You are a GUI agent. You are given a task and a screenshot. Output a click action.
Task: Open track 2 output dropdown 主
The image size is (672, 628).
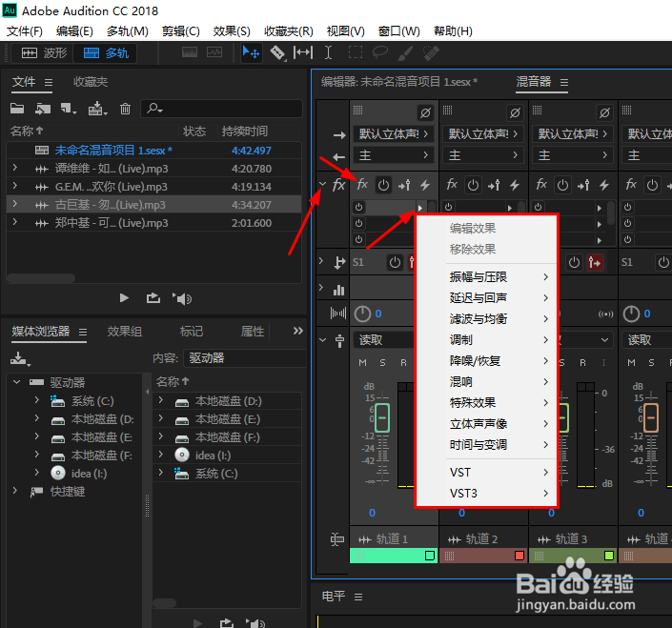coord(483,155)
